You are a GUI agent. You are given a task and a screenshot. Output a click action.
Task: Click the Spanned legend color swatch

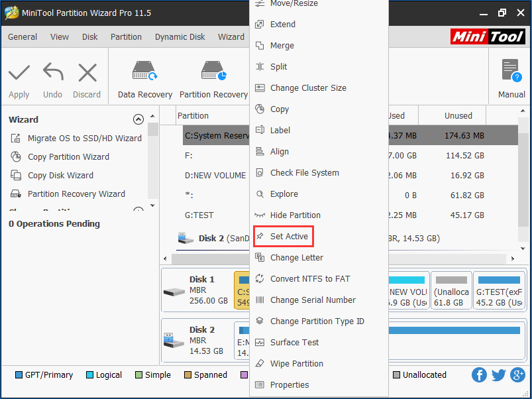tap(187, 375)
